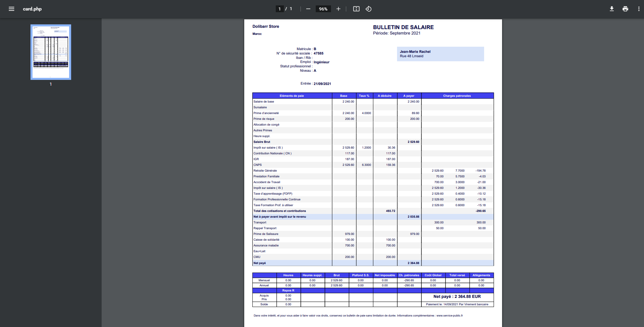Screen dimensions: 644x327
Task: Toggle the sidebar with the hamburger menu icon
Action: (12, 9)
